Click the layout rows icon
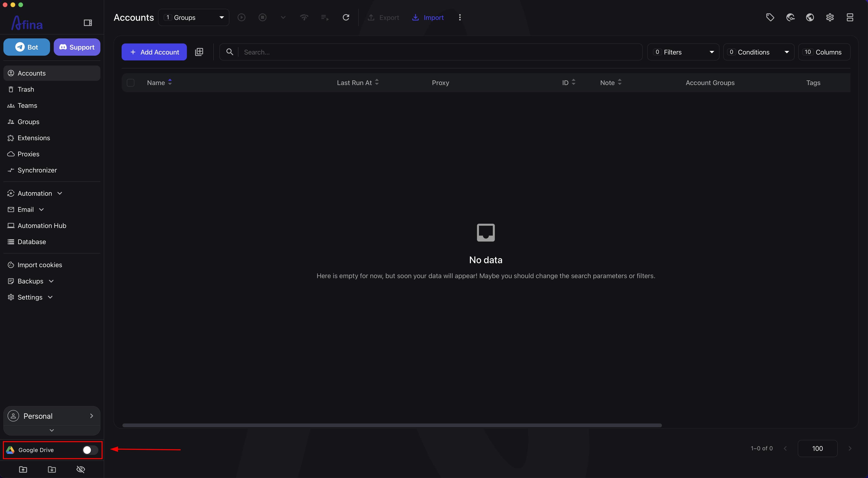Viewport: 868px width, 478px height. (x=850, y=18)
